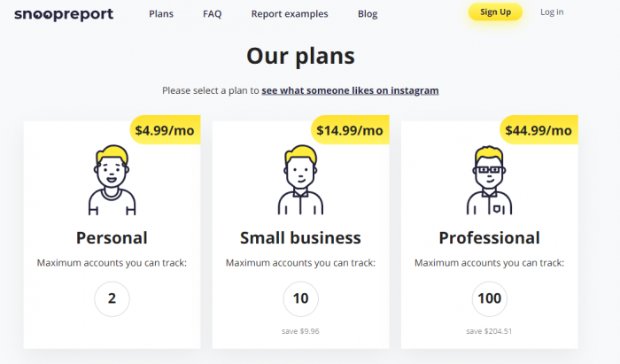Image resolution: width=620 pixels, height=364 pixels.
Task: Open the FAQ menu item
Action: (x=213, y=14)
